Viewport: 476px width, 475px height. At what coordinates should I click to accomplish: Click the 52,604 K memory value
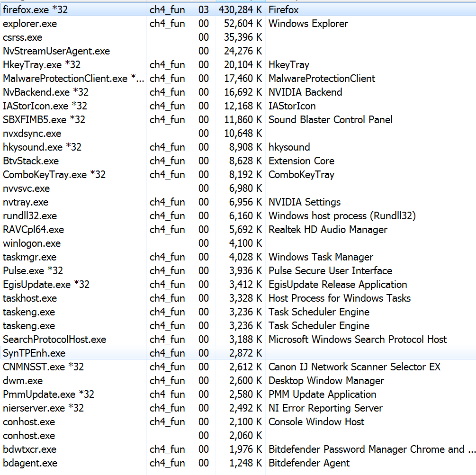coord(243,24)
